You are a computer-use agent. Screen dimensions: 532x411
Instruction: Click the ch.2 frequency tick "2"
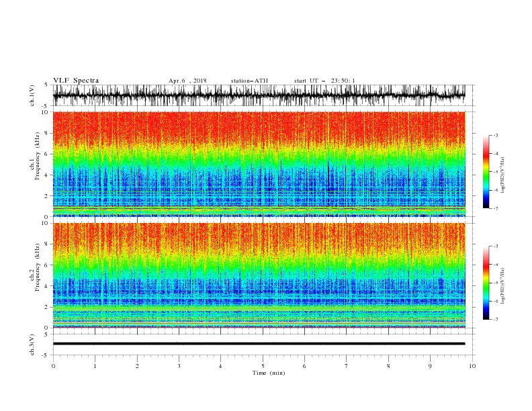46,307
